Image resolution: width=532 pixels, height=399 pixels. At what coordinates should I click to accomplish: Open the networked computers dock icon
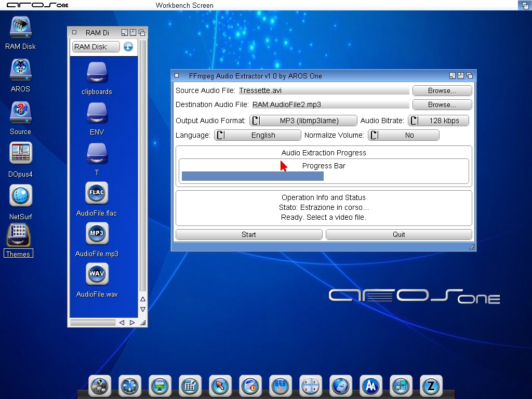point(401,386)
